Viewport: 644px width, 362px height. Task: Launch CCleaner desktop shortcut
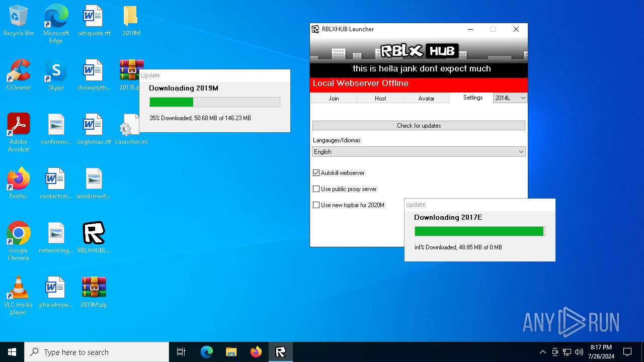tap(19, 75)
